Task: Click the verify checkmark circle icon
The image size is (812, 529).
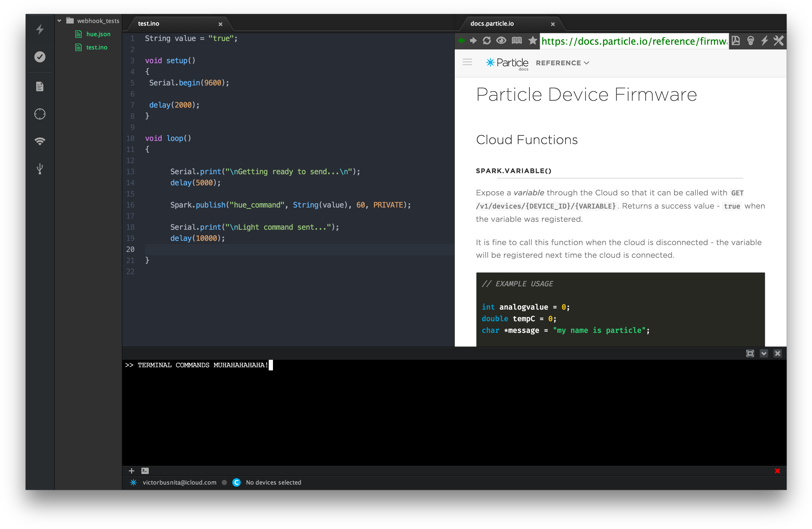Action: coord(40,57)
